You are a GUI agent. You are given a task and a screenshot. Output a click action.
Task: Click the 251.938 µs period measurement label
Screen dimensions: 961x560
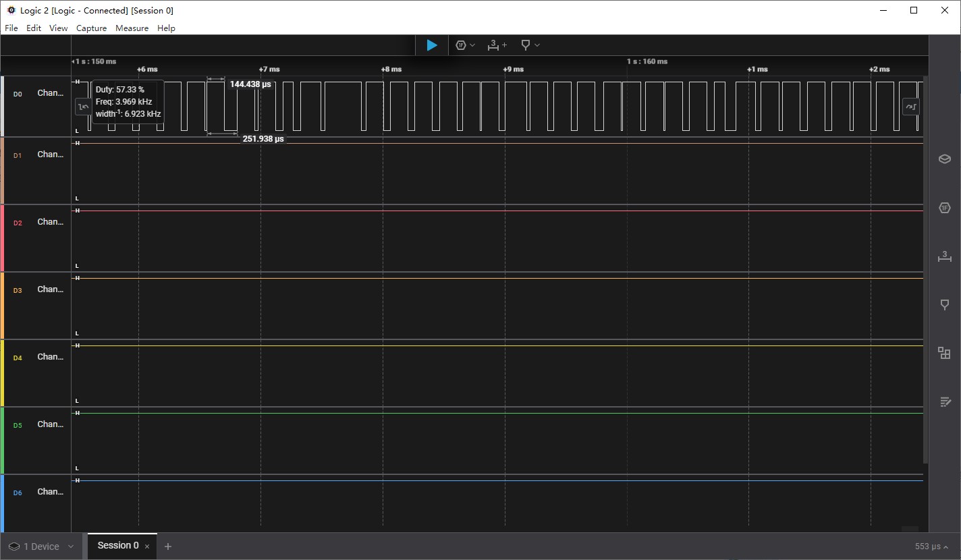pyautogui.click(x=263, y=138)
